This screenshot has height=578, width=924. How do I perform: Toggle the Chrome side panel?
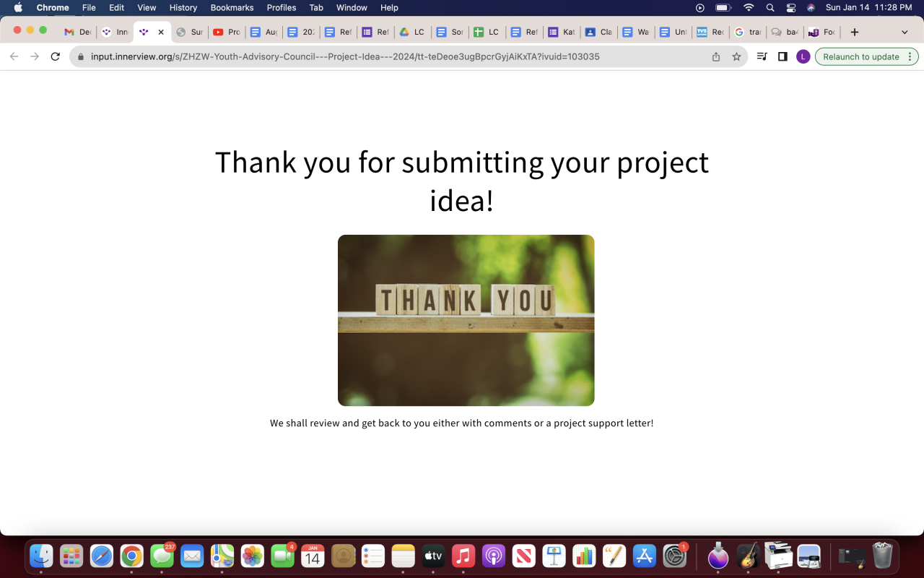click(783, 56)
